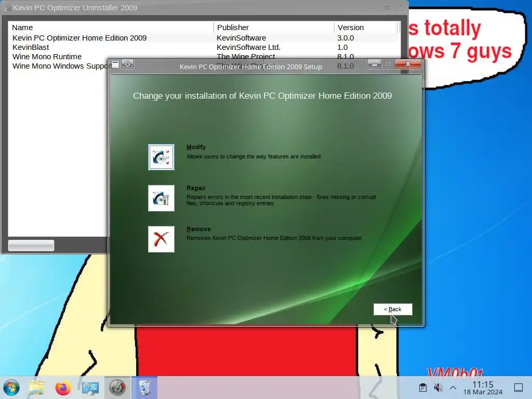Click the diamond pin icon in Setup titlebar
Screen dimensions: 532x399
coord(128,64)
